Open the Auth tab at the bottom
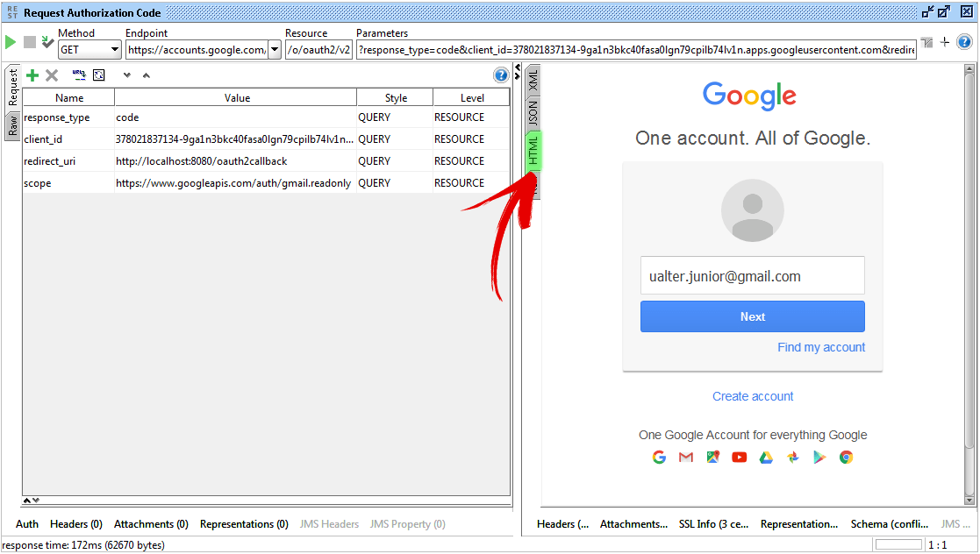The height and width of the screenshot is (554, 980). (x=26, y=523)
